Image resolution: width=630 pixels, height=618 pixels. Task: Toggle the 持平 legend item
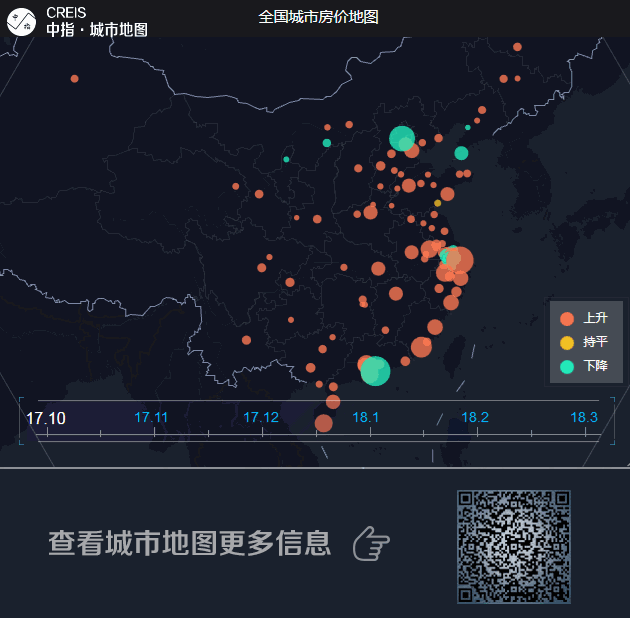(x=586, y=342)
